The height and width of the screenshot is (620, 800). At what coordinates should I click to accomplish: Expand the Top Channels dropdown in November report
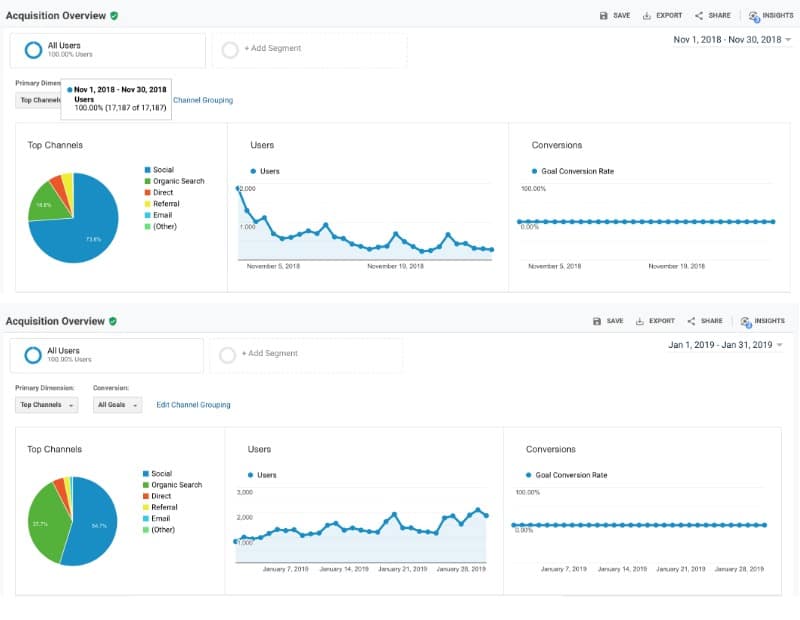click(38, 100)
